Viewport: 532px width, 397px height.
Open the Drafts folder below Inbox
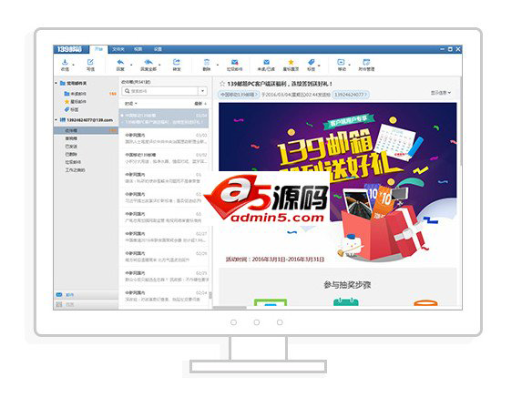click(x=71, y=138)
